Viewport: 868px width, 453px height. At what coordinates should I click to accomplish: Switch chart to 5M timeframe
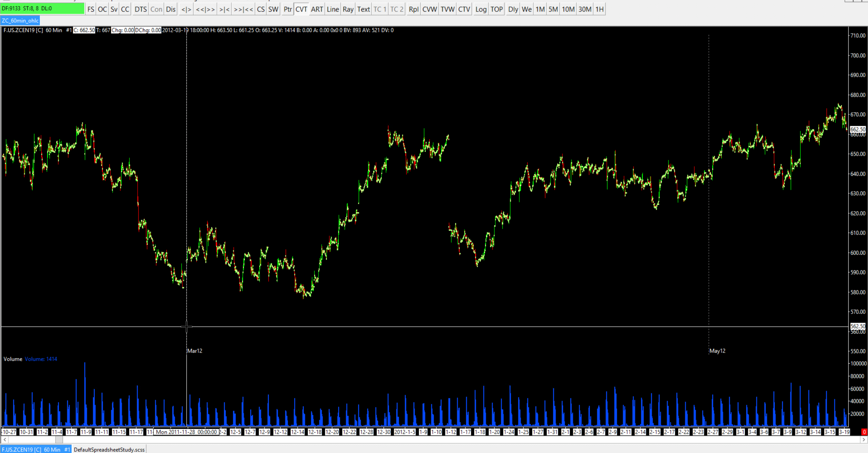(x=553, y=9)
